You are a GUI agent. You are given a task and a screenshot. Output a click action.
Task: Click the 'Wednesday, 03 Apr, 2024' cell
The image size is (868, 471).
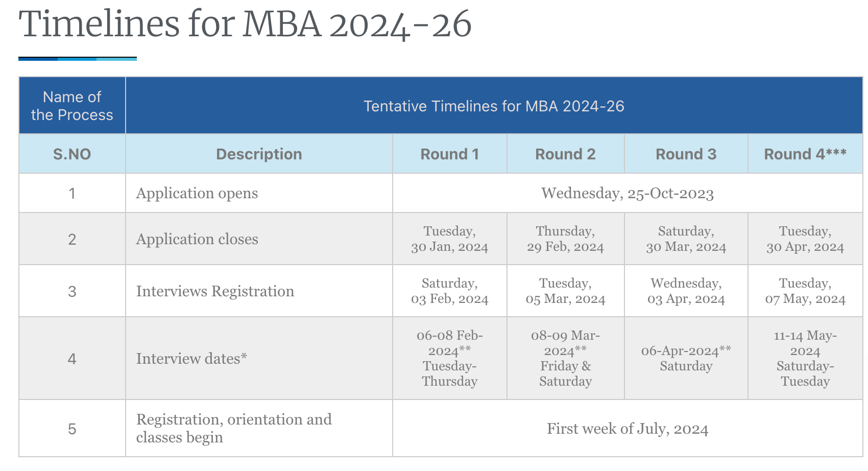tap(686, 291)
